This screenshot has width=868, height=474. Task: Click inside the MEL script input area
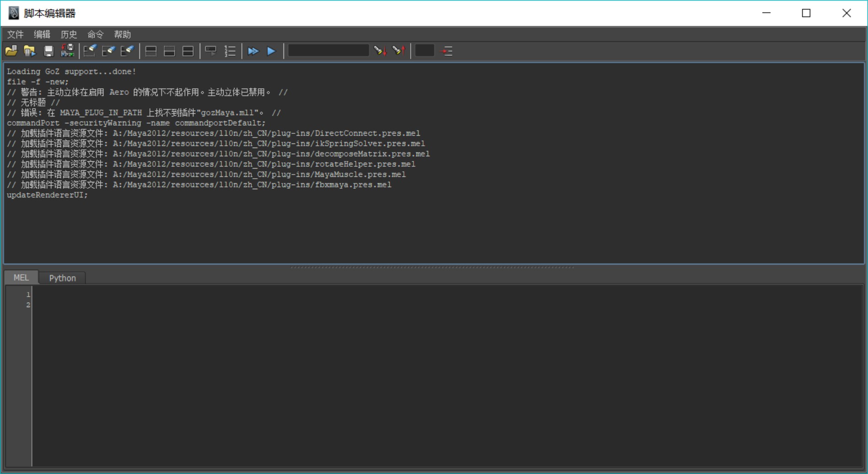coord(447,376)
